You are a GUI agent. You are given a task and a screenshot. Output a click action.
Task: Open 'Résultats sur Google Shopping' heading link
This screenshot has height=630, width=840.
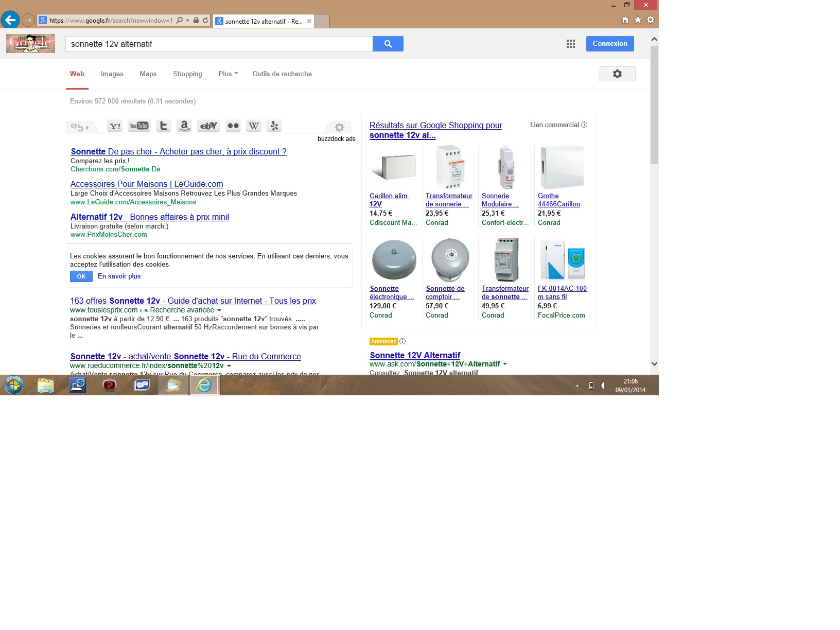tap(436, 130)
